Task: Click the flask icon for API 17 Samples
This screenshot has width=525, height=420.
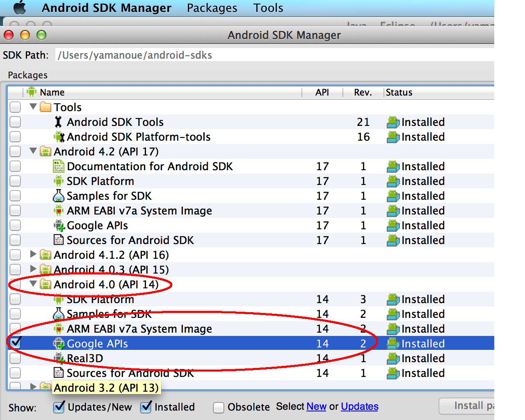Action: [x=59, y=196]
